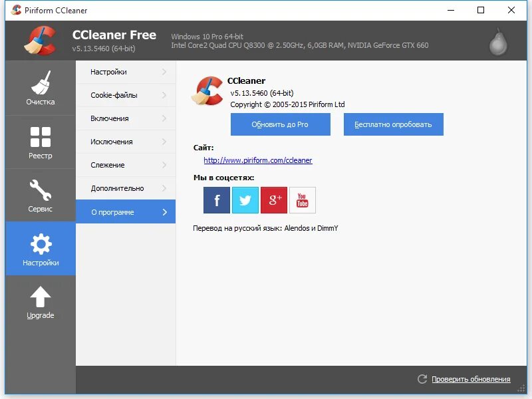Click Обновить до Pro button

(280, 124)
